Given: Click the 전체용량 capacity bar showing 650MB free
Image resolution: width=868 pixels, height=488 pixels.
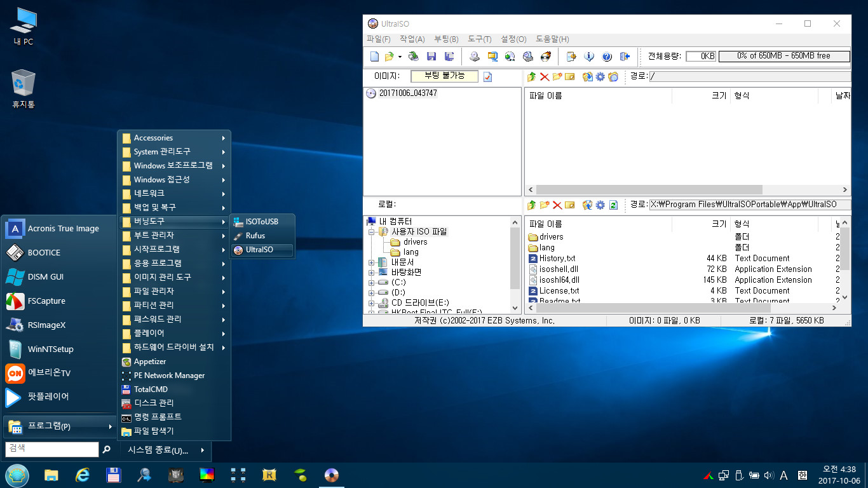Looking at the screenshot, I should point(783,56).
